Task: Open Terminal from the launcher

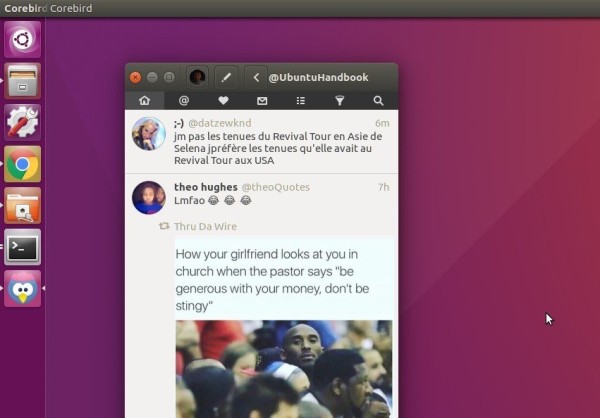Action: [23, 247]
